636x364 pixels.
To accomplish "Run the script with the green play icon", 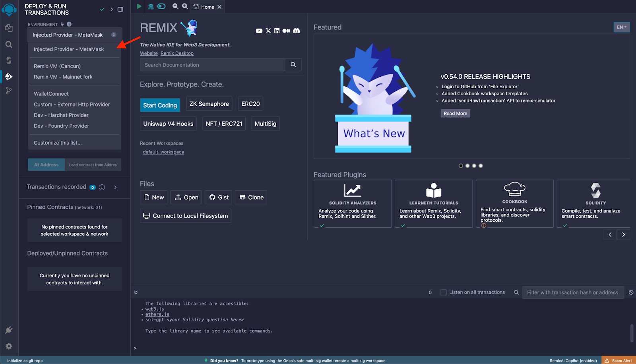I will 139,6.
